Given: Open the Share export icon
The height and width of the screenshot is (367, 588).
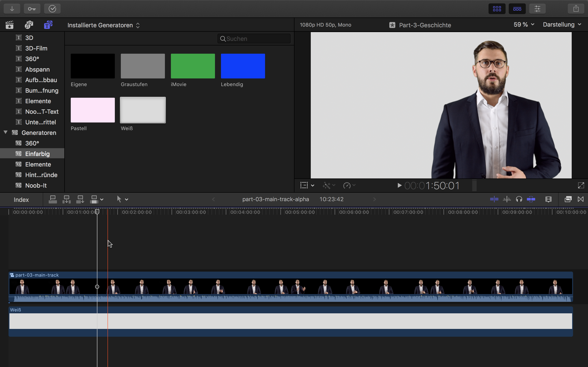Looking at the screenshot, I should click(576, 9).
